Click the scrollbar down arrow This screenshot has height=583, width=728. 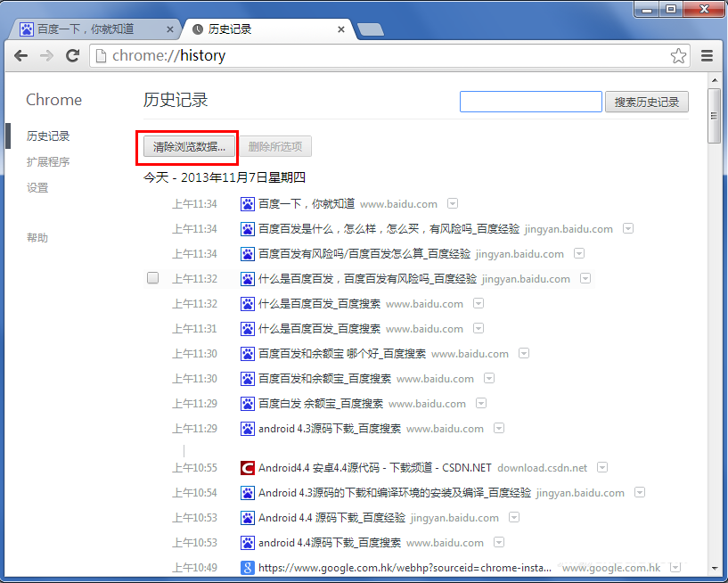(x=714, y=569)
